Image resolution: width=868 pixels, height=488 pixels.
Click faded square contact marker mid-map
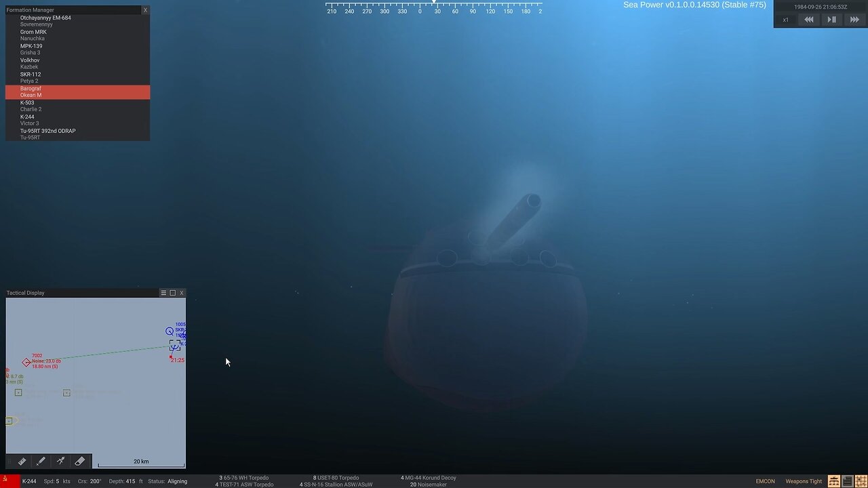[66, 393]
